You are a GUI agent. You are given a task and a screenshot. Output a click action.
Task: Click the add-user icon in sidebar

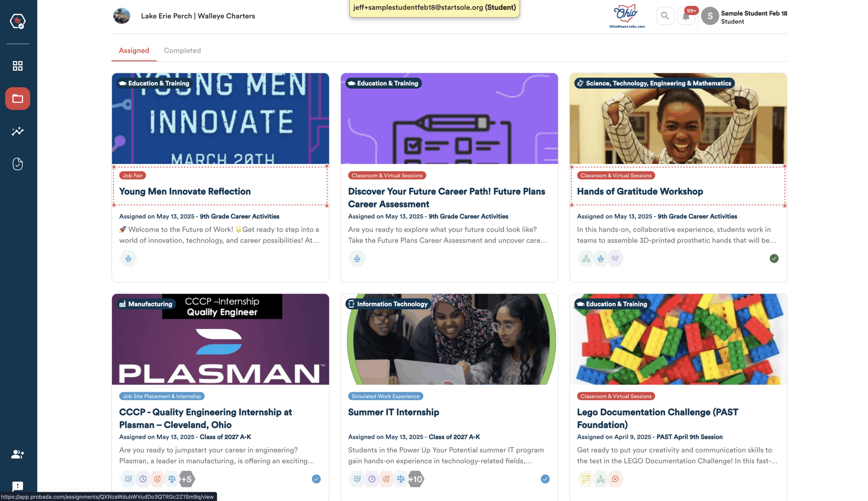[18, 454]
